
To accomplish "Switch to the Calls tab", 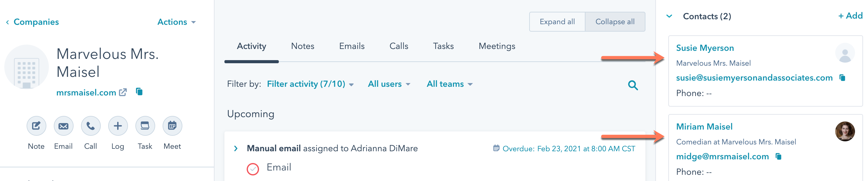I will click(399, 46).
